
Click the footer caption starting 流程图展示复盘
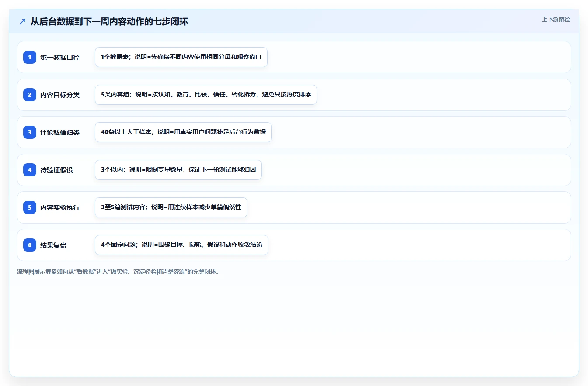[118, 272]
